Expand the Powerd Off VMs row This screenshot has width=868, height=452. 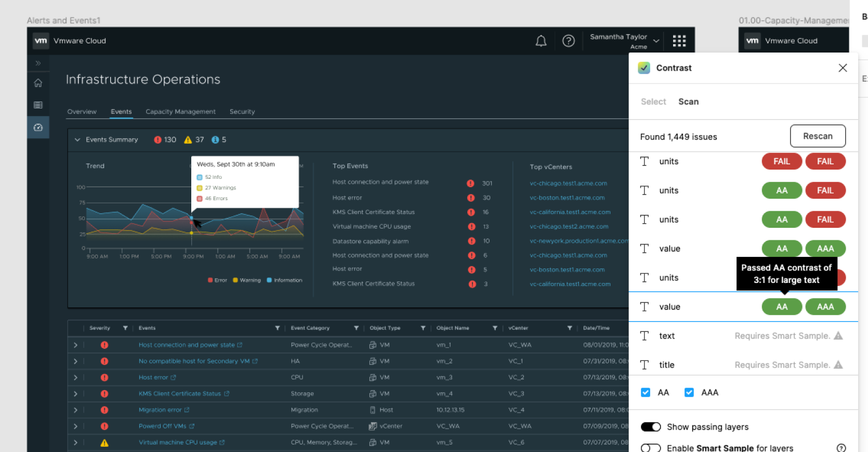click(75, 426)
